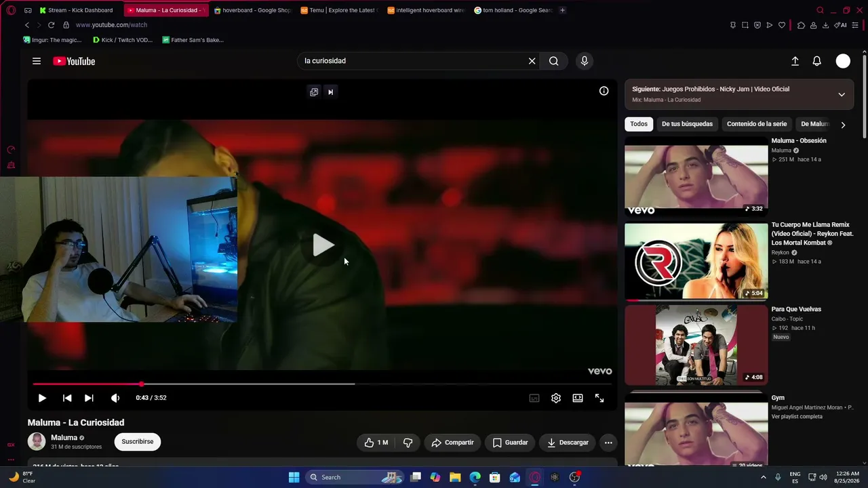Show video info card icon
The image size is (868, 488).
click(604, 91)
